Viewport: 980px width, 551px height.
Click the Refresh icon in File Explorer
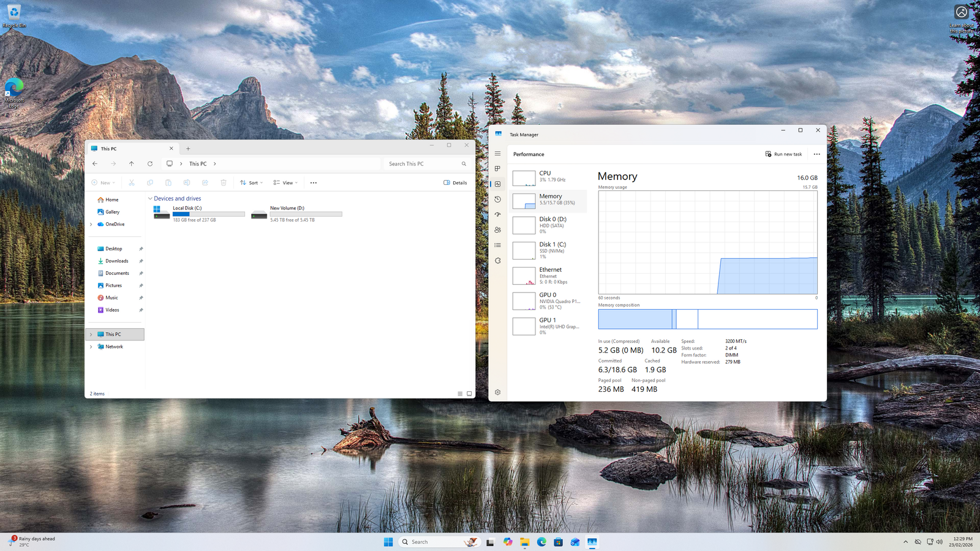coord(150,163)
